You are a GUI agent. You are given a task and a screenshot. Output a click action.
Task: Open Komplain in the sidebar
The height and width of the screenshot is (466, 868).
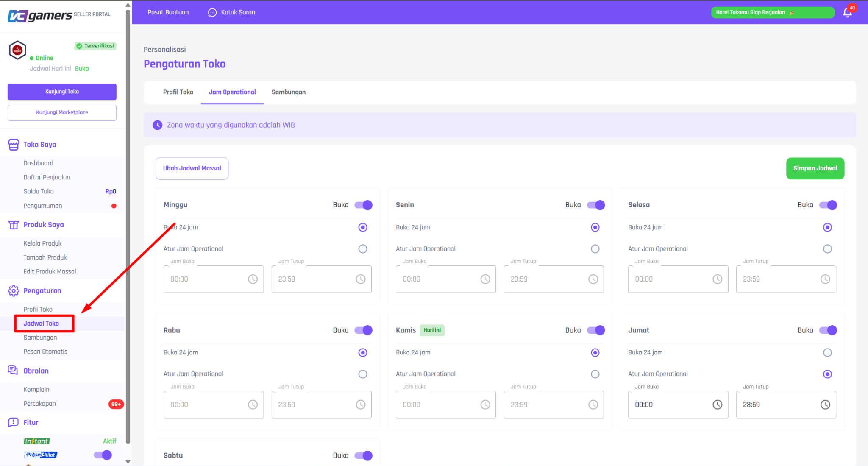36,390
